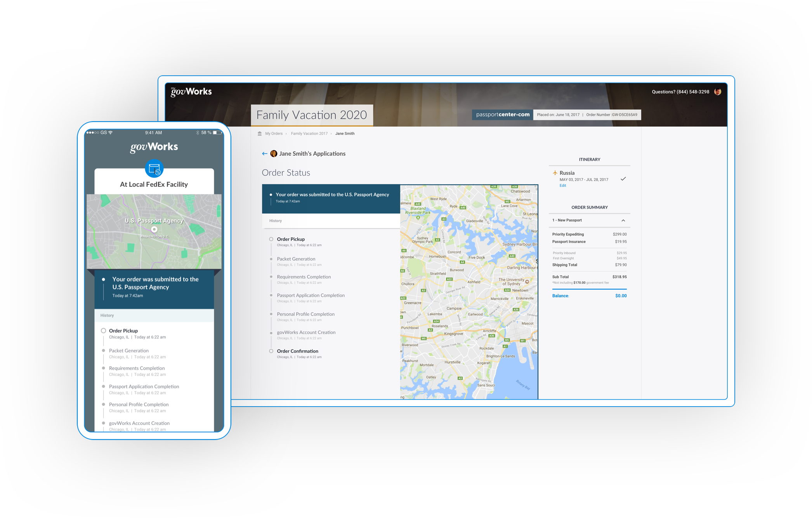812x518 pixels.
Task: Click Edit under Russia itinerary
Action: 562,186
